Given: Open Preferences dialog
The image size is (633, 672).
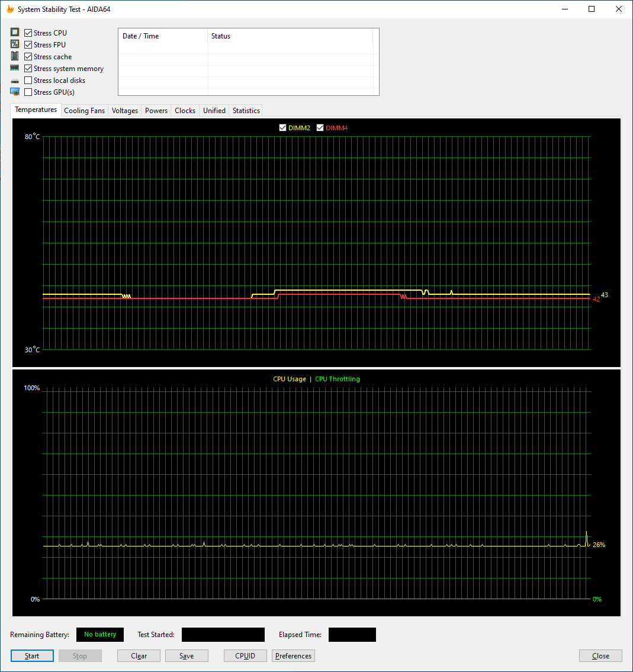Looking at the screenshot, I should click(x=293, y=655).
